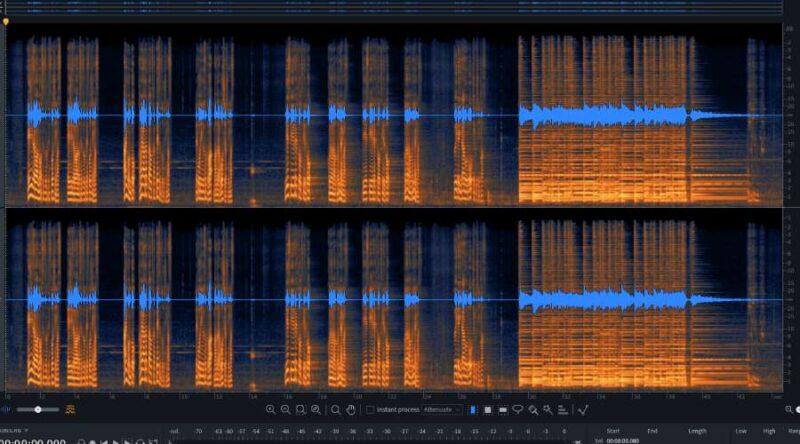Click the checkmark icon in the toolbar
800x444 pixels.
coord(582,410)
